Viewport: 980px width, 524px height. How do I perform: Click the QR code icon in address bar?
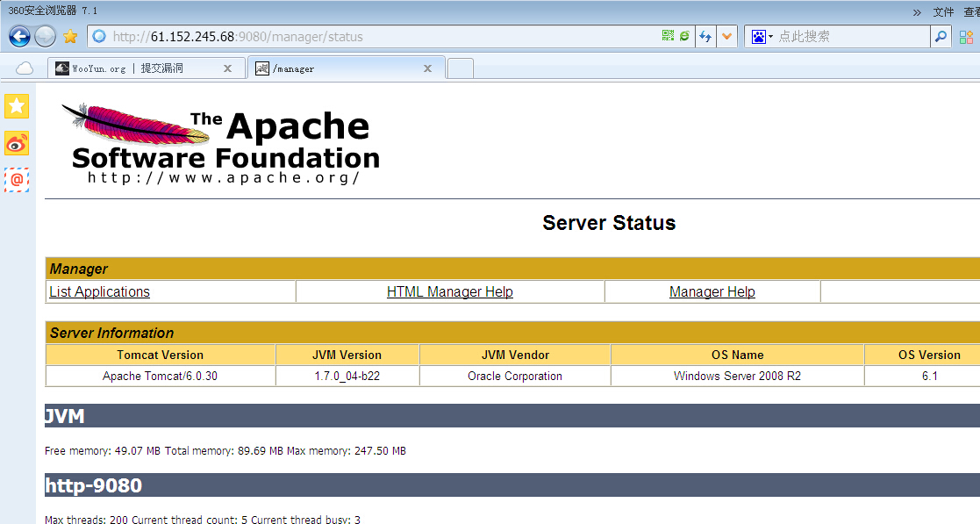coord(669,36)
